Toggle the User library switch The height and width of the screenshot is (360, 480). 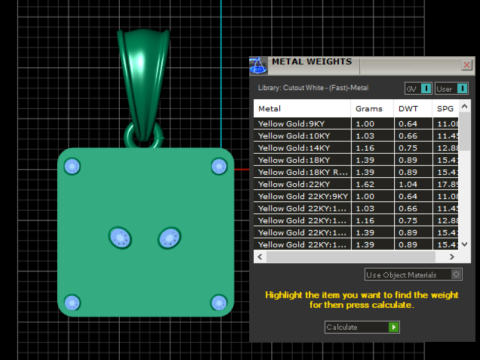(452, 89)
